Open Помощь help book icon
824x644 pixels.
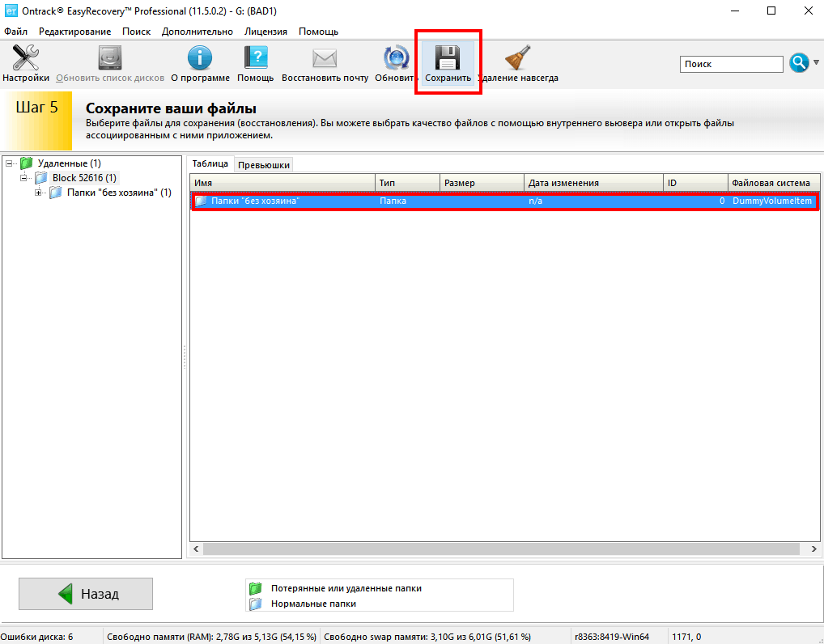(x=256, y=58)
